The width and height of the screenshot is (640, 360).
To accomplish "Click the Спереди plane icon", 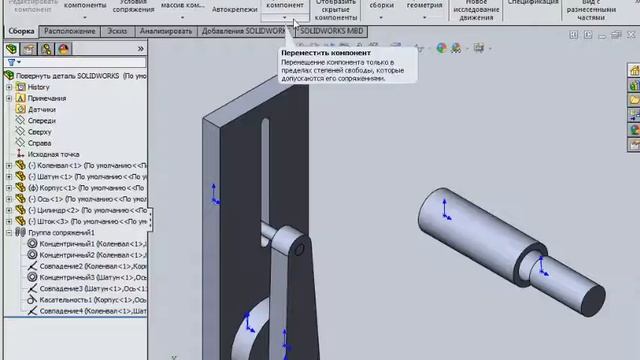I will click(x=20, y=120).
